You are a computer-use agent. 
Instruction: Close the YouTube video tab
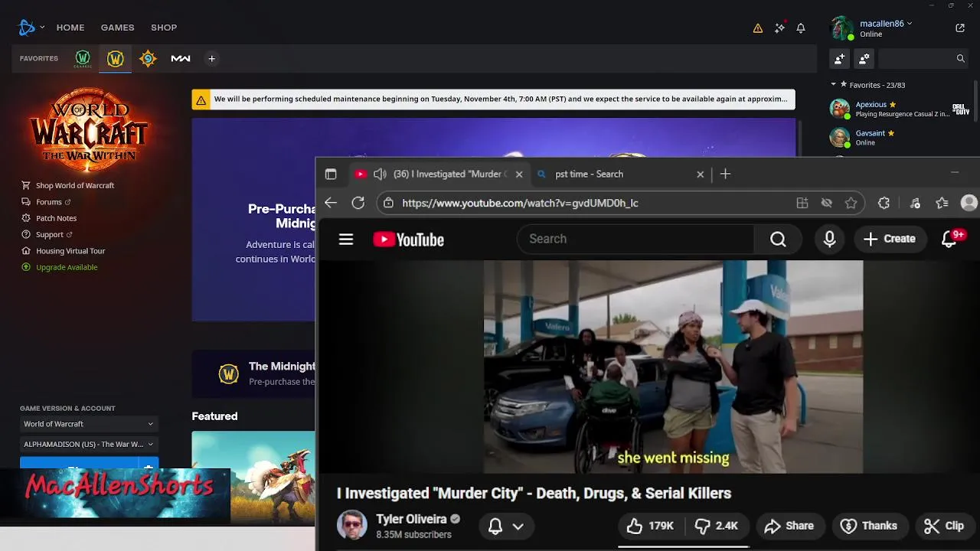[519, 174]
